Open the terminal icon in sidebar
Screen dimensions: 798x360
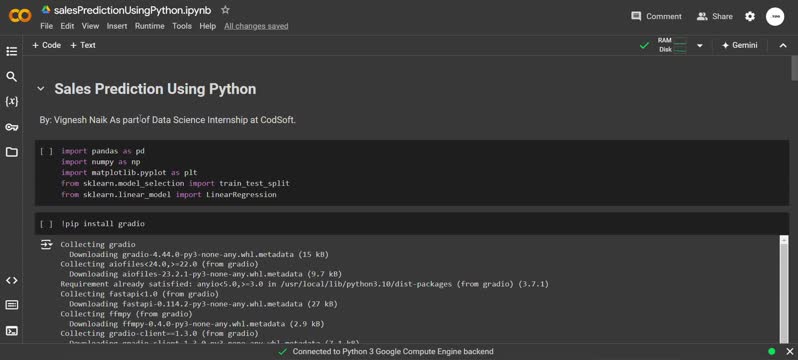(x=12, y=331)
